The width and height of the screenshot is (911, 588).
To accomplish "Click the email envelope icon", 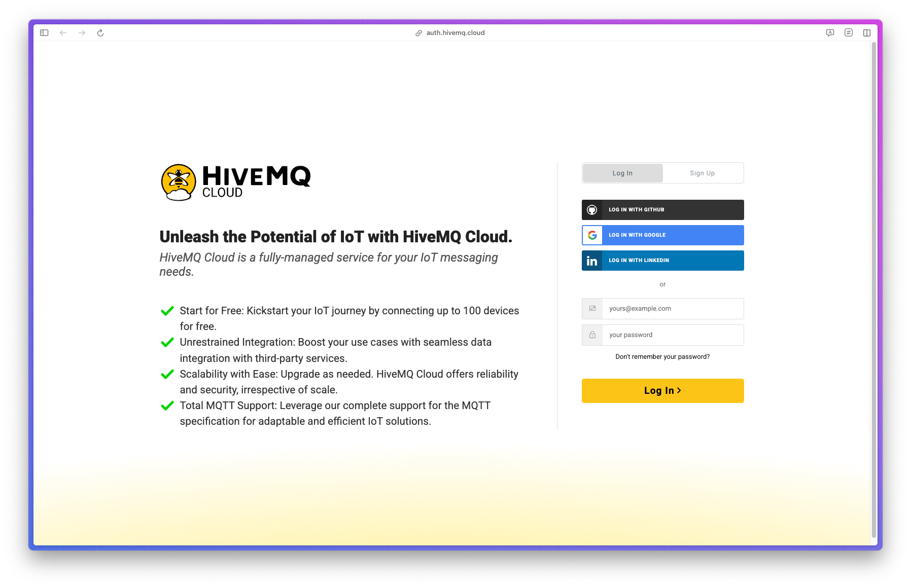I will [592, 309].
